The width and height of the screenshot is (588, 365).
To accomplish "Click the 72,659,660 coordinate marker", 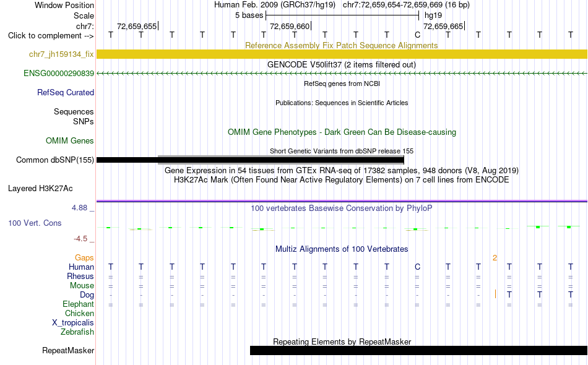I will [290, 27].
